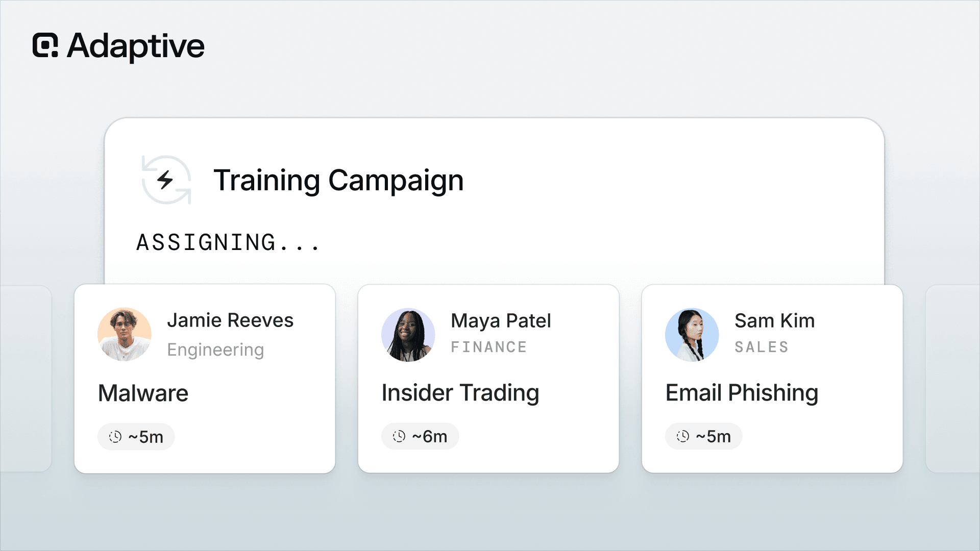Click the ~6m duration on Insider Trading card
This screenshot has width=980, height=551.
click(429, 436)
